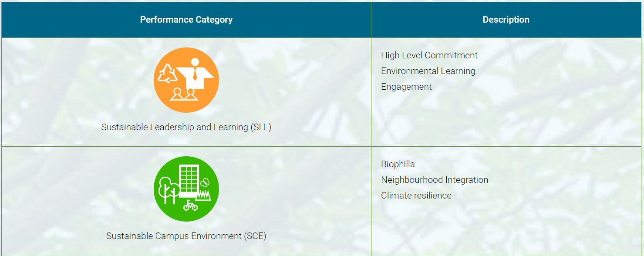Select Sustainable Campus Environment (SCE) label

(x=186, y=236)
